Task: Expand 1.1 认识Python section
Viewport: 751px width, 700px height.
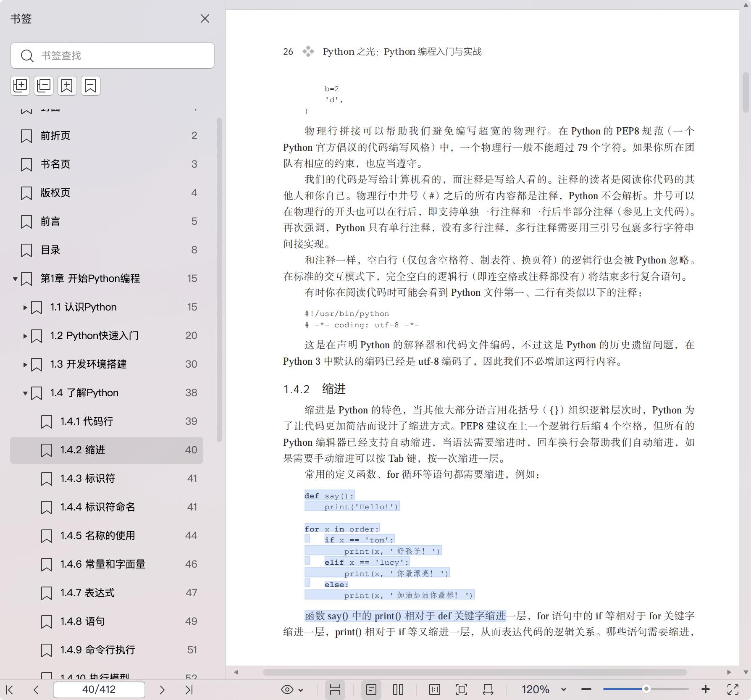Action: click(x=25, y=307)
